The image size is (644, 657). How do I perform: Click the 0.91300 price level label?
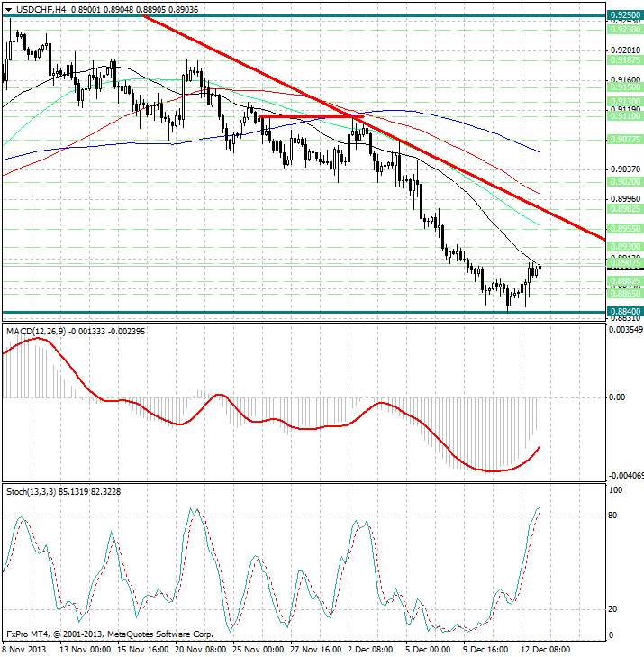coord(625,102)
